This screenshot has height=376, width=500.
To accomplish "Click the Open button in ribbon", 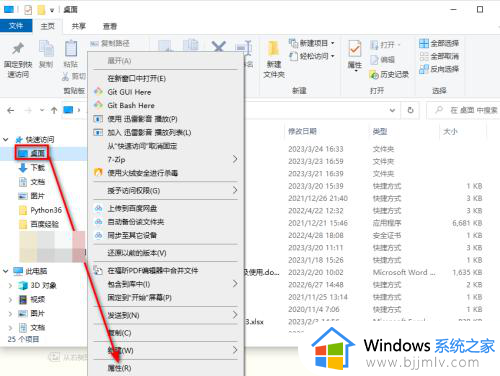I will (385, 44).
